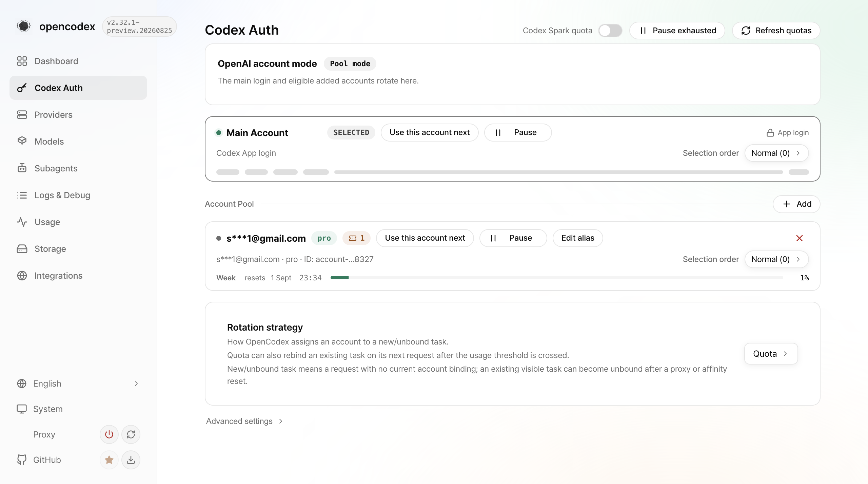Click the Pool mode badge
Viewport: 868px width, 484px height.
coord(350,63)
